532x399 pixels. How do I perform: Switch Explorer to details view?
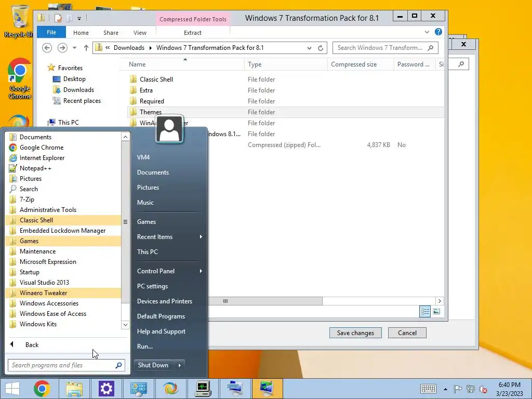point(425,311)
